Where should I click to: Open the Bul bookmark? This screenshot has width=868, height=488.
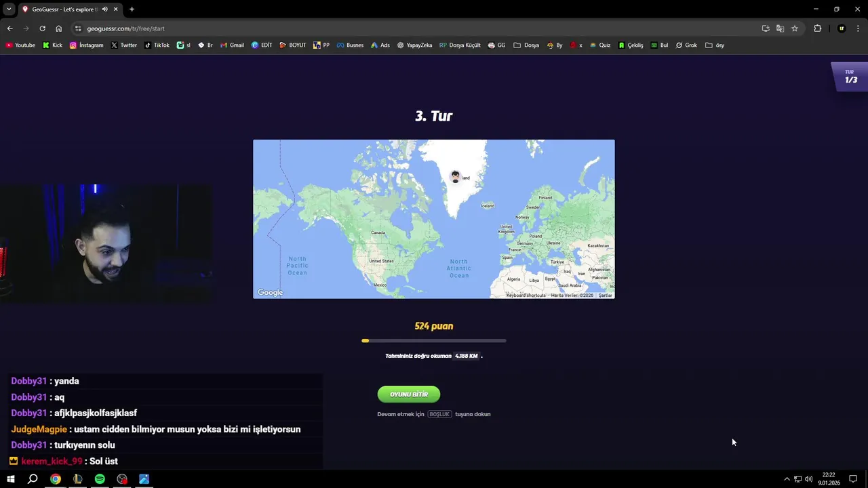[659, 45]
